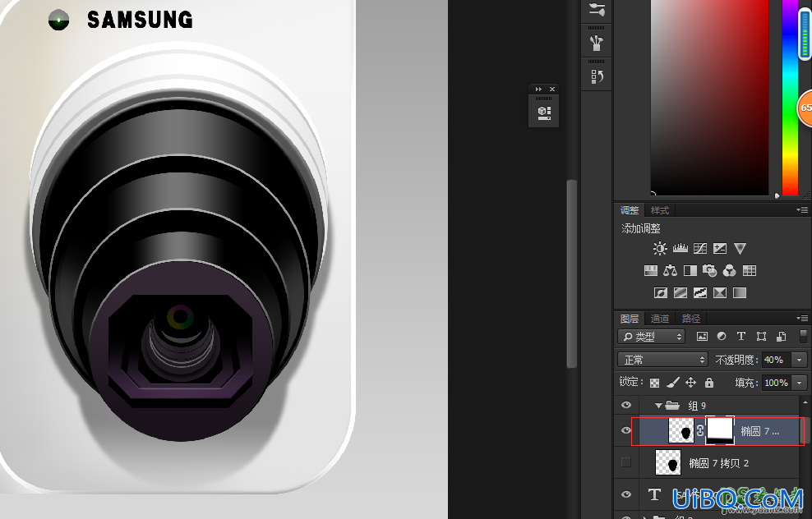Viewport: 812px width, 519px height.
Task: Select the 椭圆 7 layer thumbnail
Action: [x=681, y=430]
